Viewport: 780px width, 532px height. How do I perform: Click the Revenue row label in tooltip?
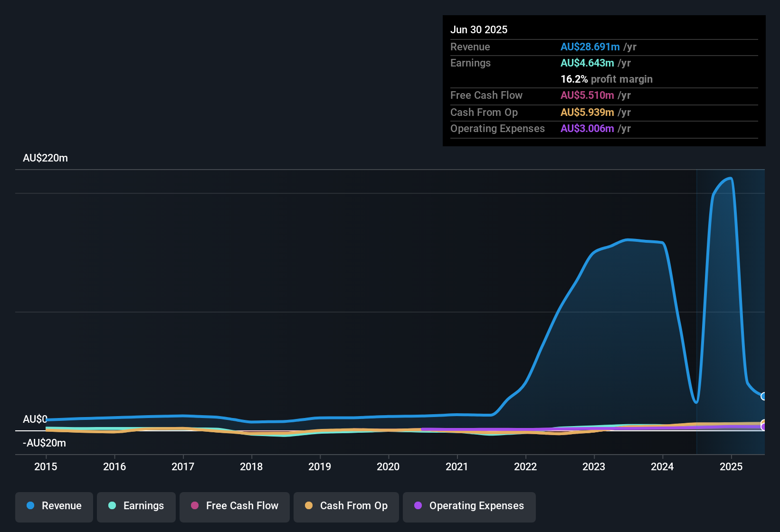click(470, 47)
